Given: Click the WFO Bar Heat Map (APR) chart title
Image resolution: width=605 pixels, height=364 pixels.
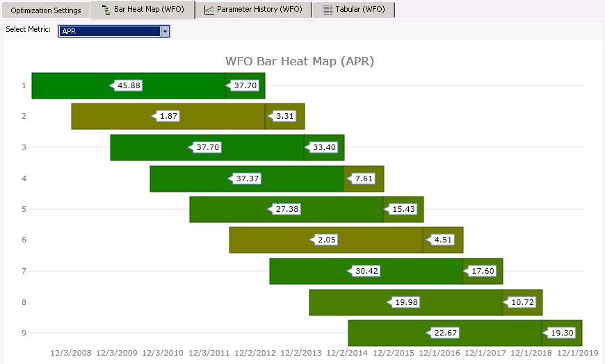Looking at the screenshot, I should (x=300, y=61).
